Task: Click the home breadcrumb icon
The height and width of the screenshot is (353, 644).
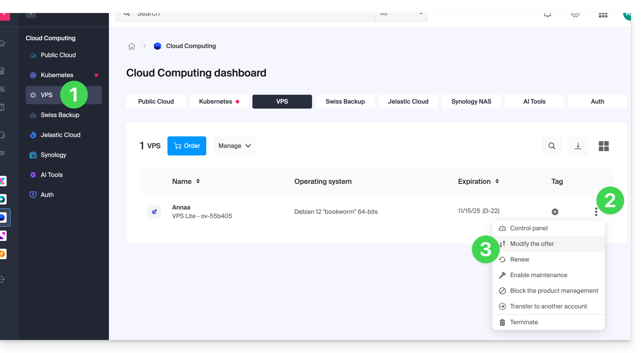Action: pos(132,46)
